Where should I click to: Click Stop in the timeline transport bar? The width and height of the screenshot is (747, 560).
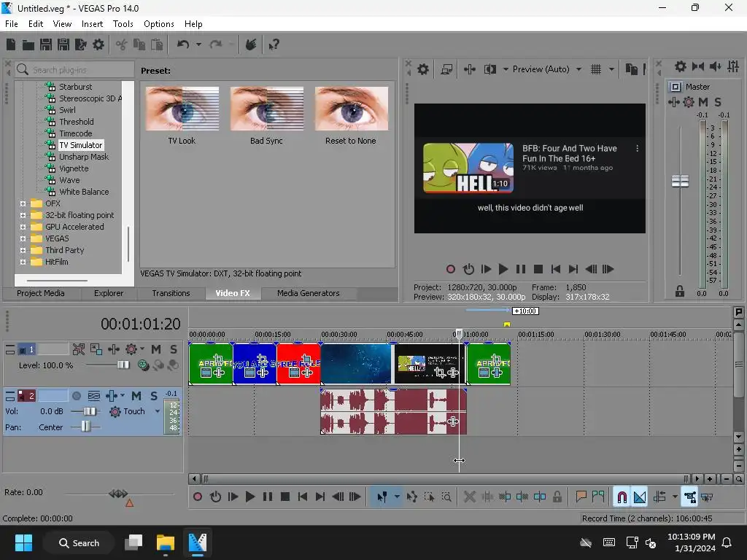[x=285, y=497]
